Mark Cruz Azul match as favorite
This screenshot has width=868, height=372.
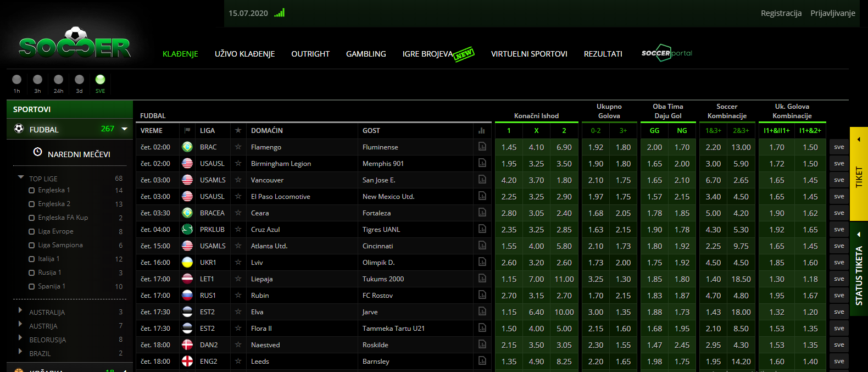[238, 229]
